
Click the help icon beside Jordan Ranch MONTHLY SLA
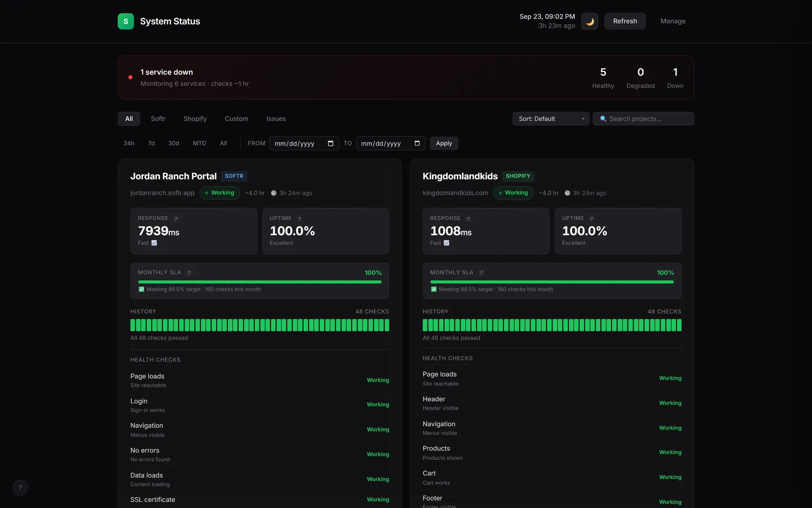click(189, 273)
